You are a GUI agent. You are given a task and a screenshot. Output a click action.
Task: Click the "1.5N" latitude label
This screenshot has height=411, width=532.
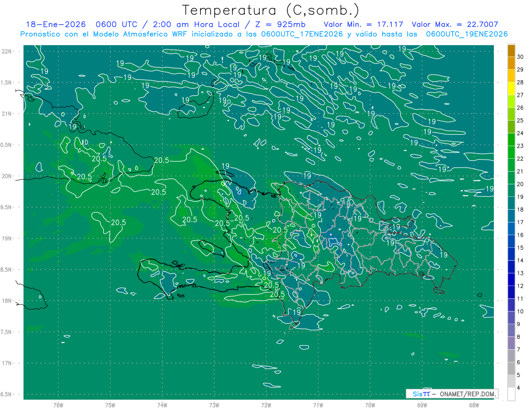pos(7,82)
